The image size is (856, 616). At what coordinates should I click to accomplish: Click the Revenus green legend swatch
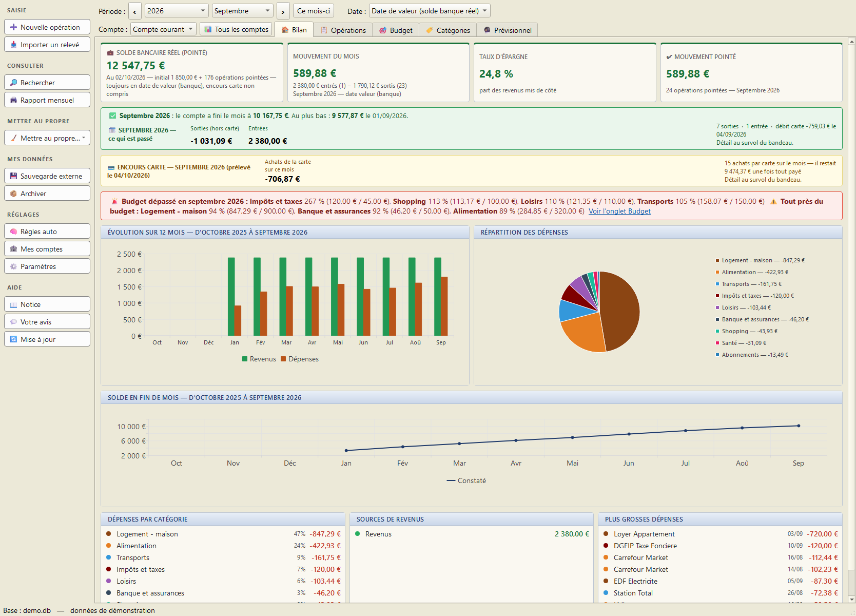coord(245,359)
